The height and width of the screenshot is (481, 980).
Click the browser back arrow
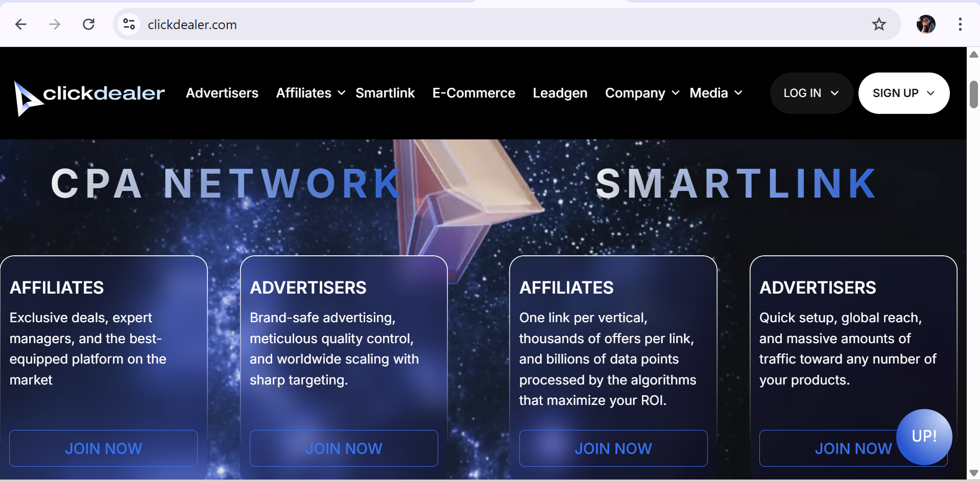21,24
